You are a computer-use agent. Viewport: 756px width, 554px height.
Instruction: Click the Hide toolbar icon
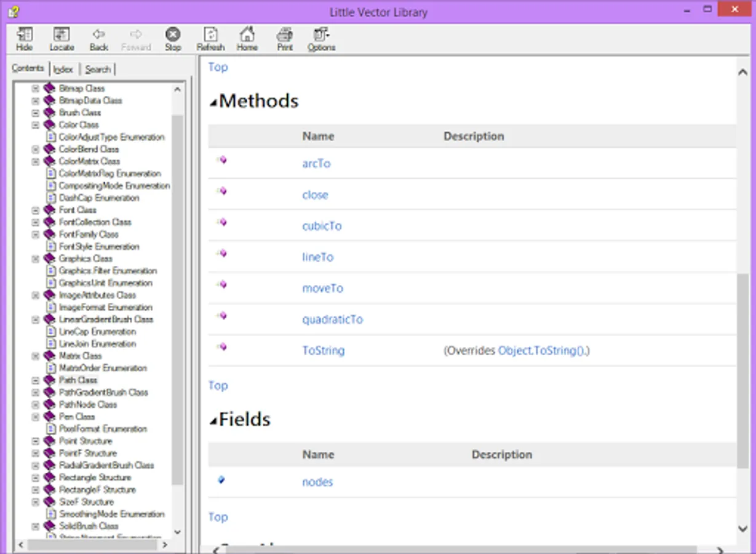coord(25,39)
